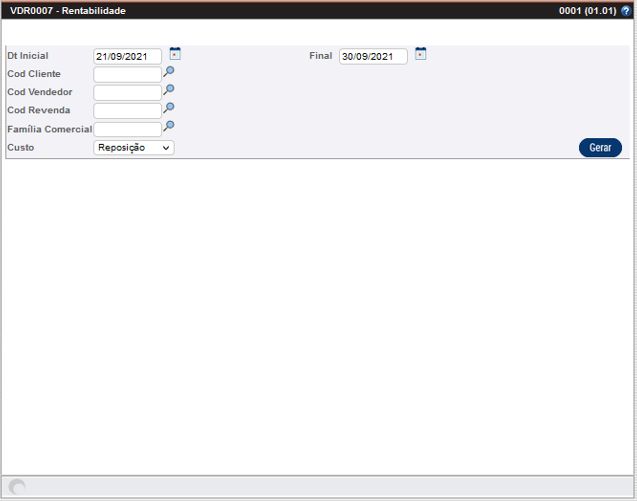Viewport: 637px width, 501px height.
Task: Select the Família Comercial input box
Action: 127,129
